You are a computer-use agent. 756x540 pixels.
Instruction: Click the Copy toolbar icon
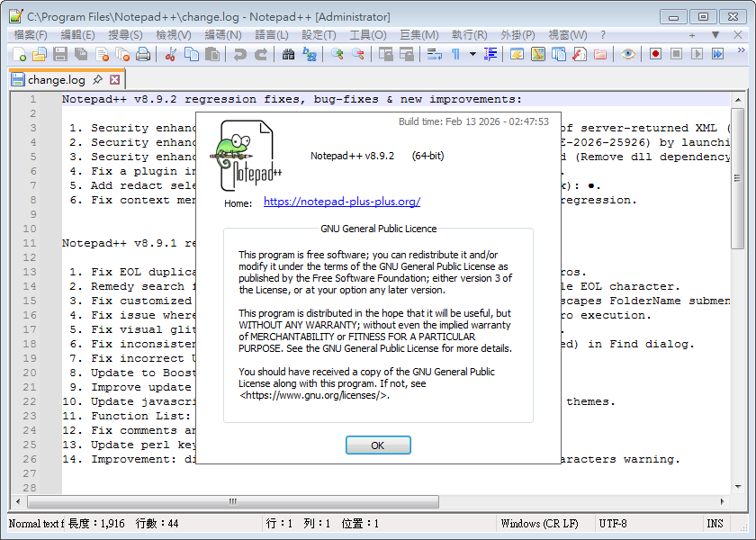pos(192,54)
